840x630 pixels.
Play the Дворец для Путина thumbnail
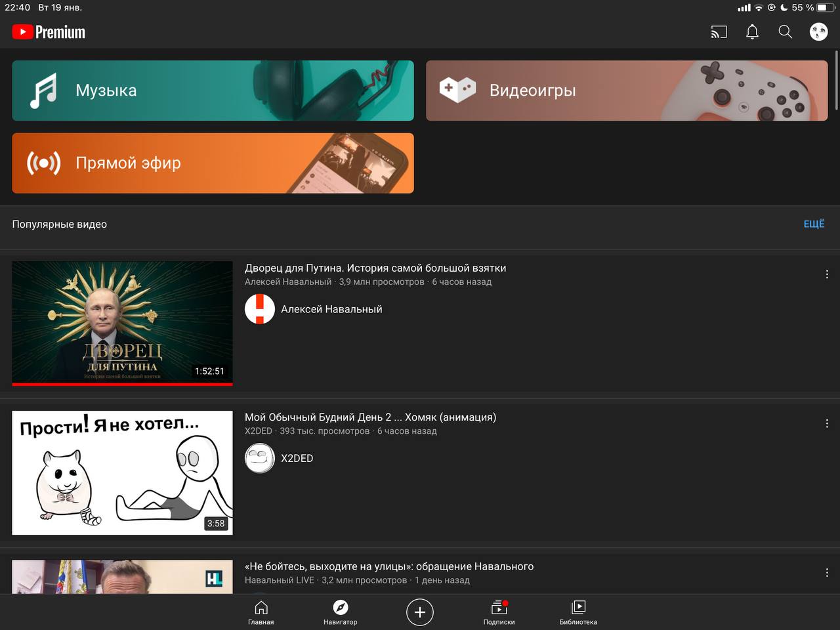click(x=122, y=323)
